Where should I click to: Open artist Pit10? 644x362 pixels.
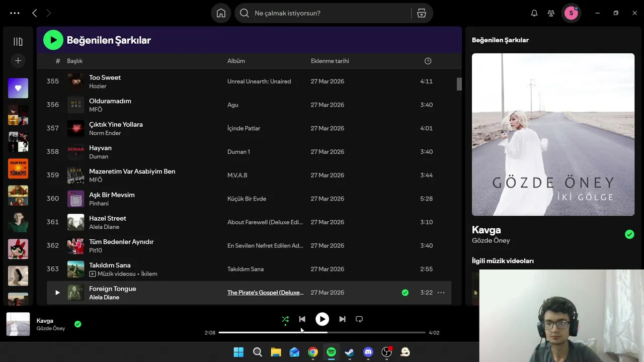click(x=96, y=250)
